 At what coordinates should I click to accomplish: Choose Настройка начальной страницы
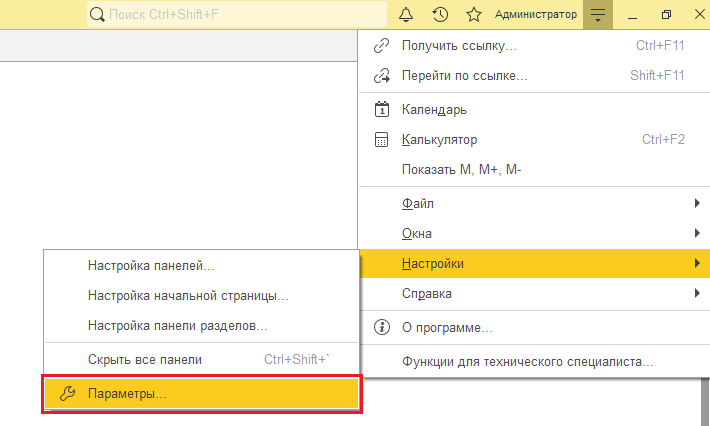201,296
